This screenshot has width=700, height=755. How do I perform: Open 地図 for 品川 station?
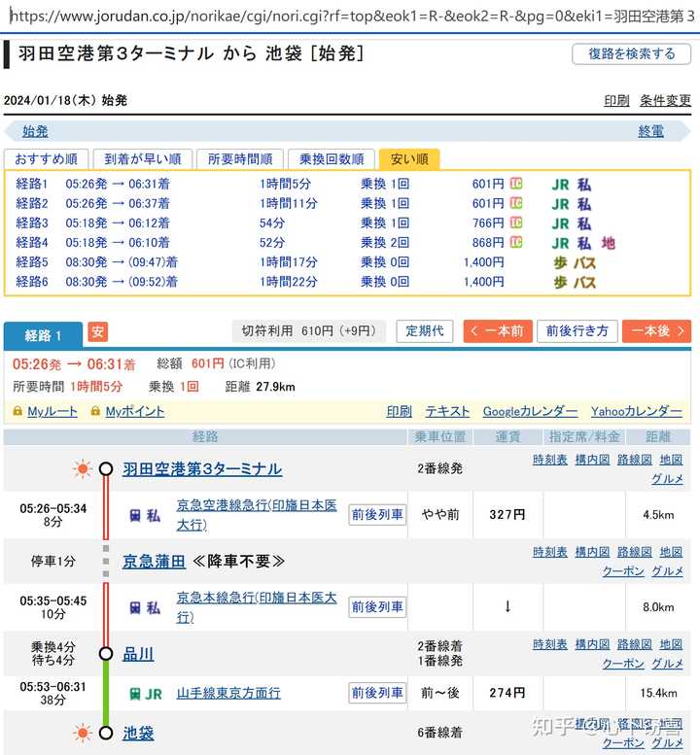click(x=671, y=645)
